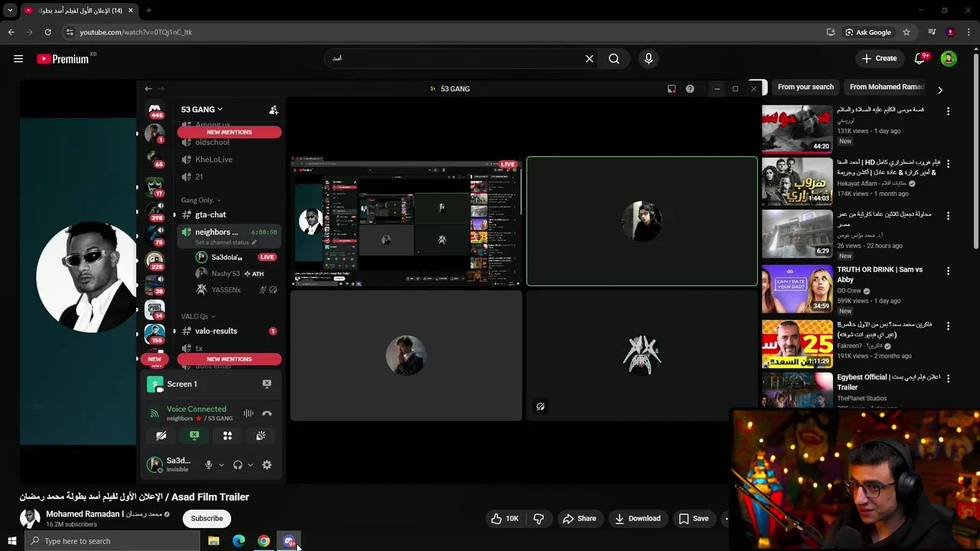
Task: Dislike the Asad Film Trailer video
Action: (x=539, y=519)
